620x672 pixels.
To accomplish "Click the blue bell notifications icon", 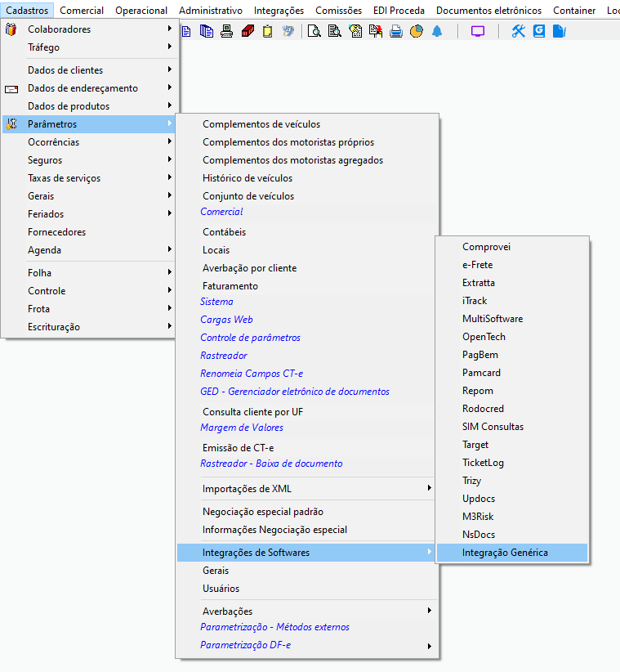I will (x=437, y=31).
